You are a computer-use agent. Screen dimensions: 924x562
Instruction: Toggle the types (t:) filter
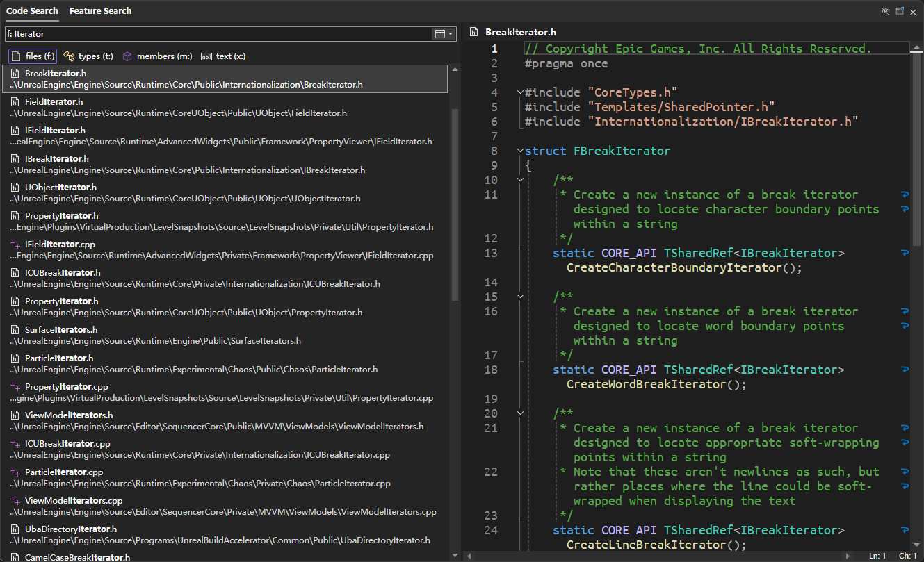pyautogui.click(x=88, y=56)
